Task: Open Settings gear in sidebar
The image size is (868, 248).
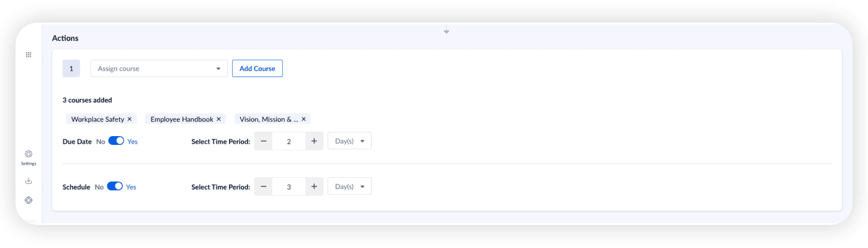Action: pos(29,154)
